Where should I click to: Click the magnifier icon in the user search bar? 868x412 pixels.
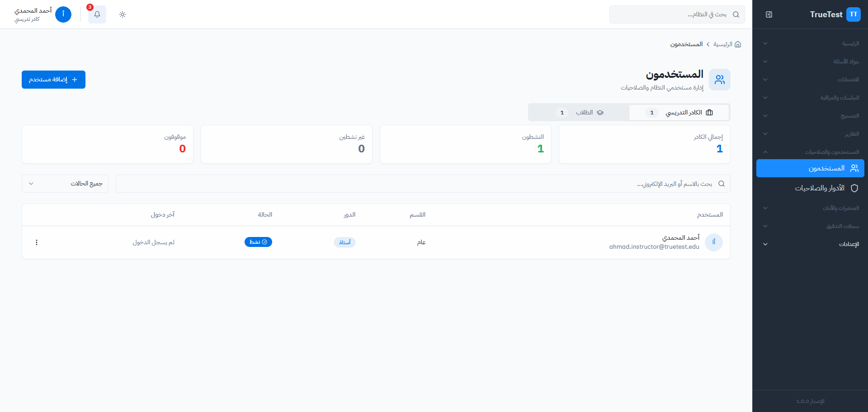pos(722,184)
